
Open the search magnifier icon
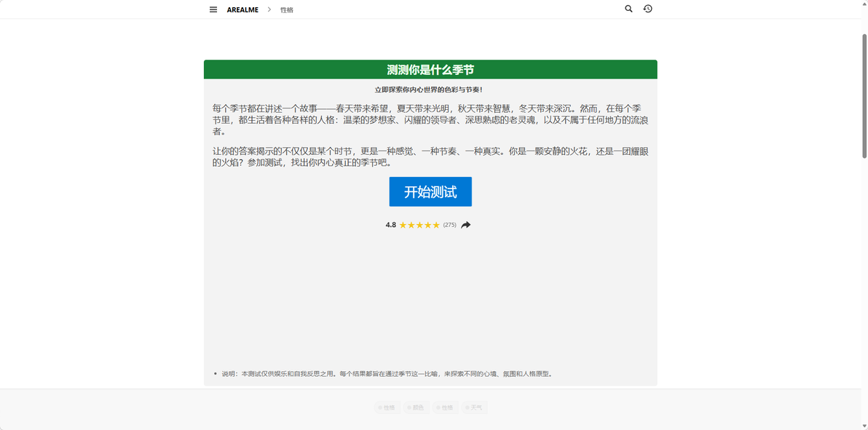628,9
